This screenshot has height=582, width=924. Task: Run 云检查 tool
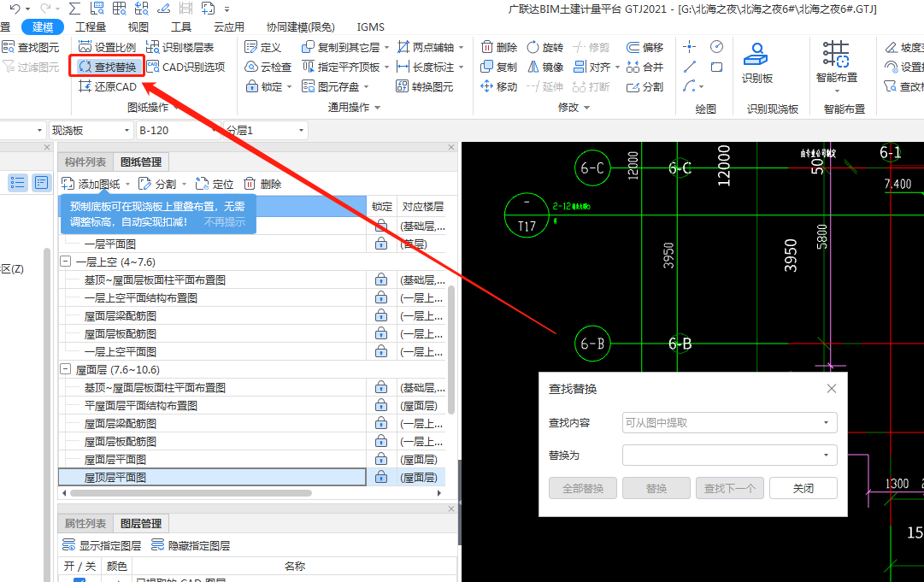click(x=268, y=67)
